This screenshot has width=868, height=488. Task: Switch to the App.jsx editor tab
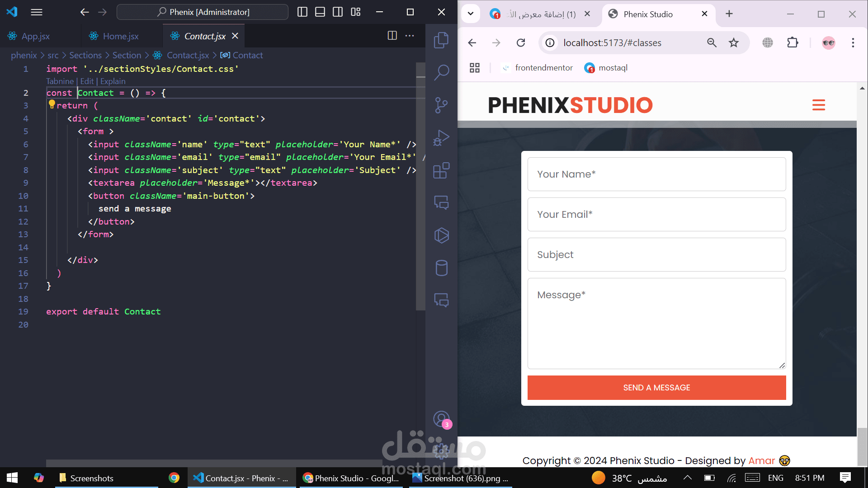(x=35, y=36)
